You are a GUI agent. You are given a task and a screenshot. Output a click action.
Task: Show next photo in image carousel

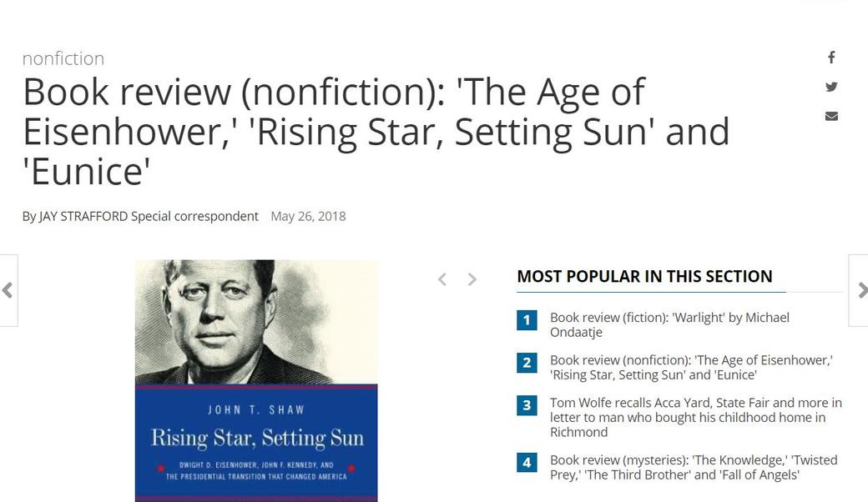tap(472, 279)
